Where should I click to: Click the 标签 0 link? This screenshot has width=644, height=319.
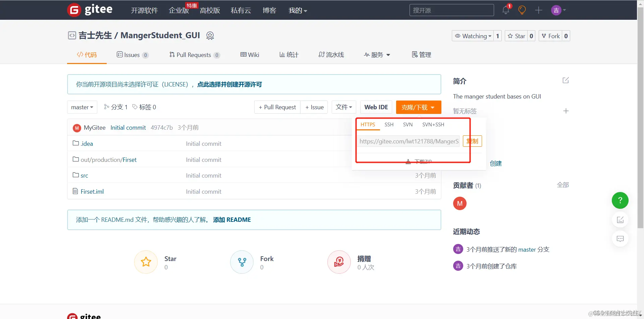click(144, 107)
